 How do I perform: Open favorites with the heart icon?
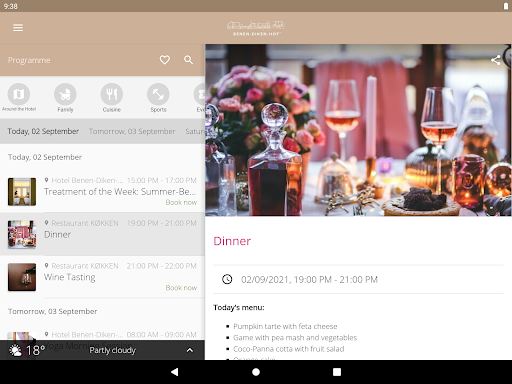[165, 60]
